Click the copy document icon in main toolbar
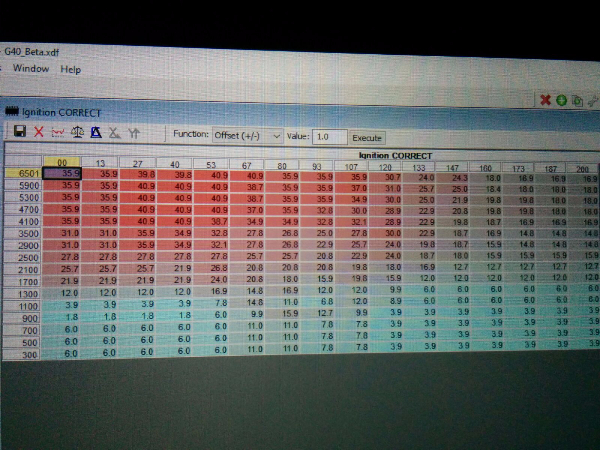The height and width of the screenshot is (450, 600). coord(578,100)
